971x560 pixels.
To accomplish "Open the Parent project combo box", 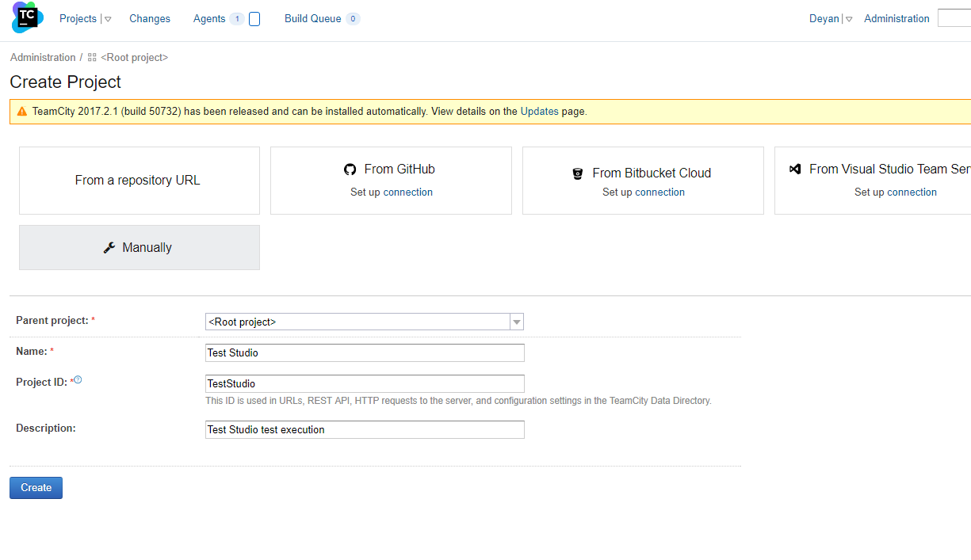I will coord(365,322).
